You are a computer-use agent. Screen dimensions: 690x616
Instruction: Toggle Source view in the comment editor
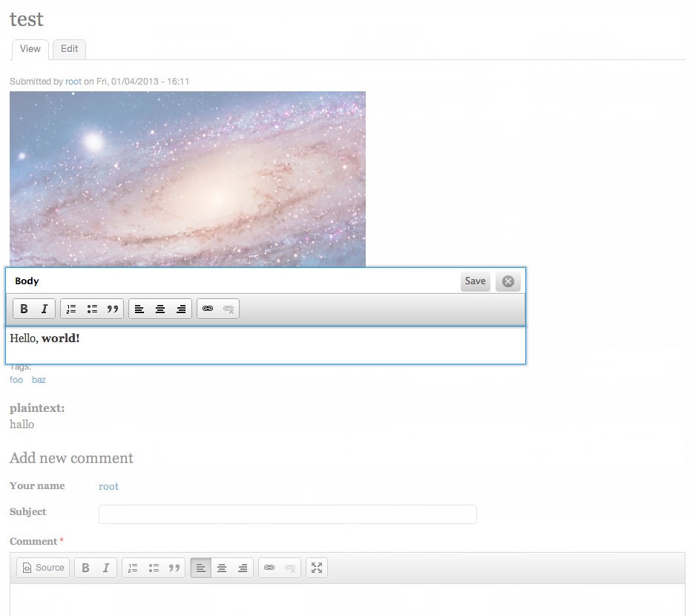42,567
